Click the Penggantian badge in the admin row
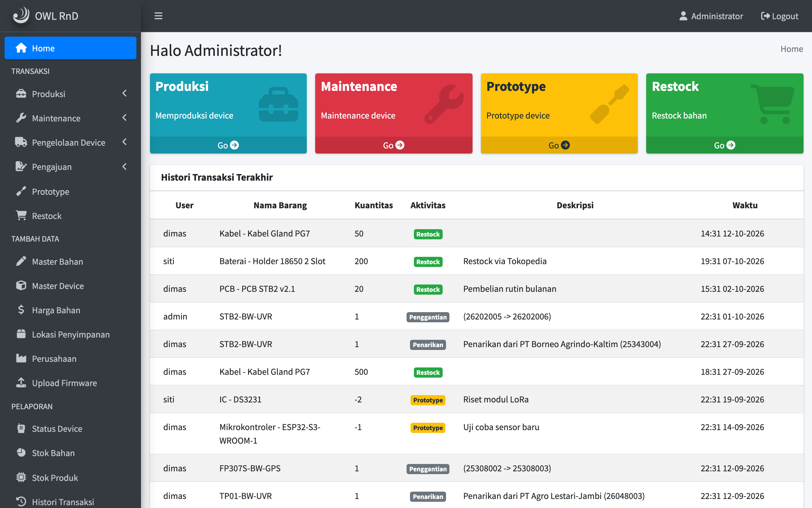 click(x=428, y=317)
